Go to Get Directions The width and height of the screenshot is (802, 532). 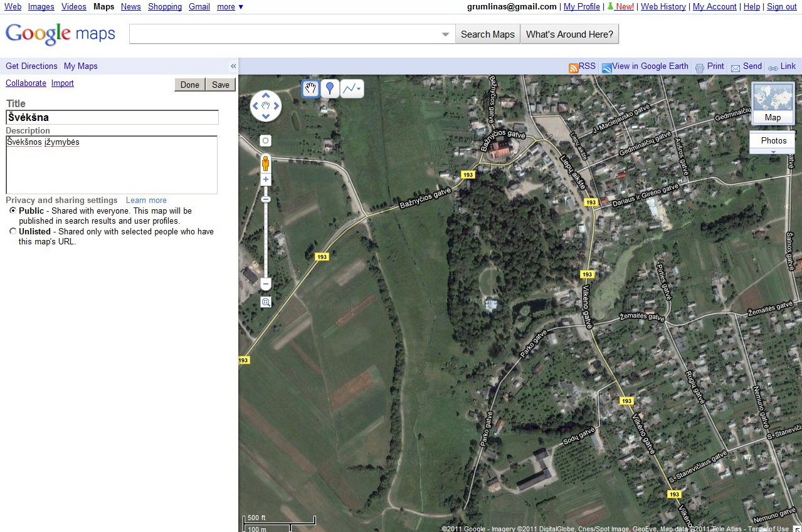point(31,66)
